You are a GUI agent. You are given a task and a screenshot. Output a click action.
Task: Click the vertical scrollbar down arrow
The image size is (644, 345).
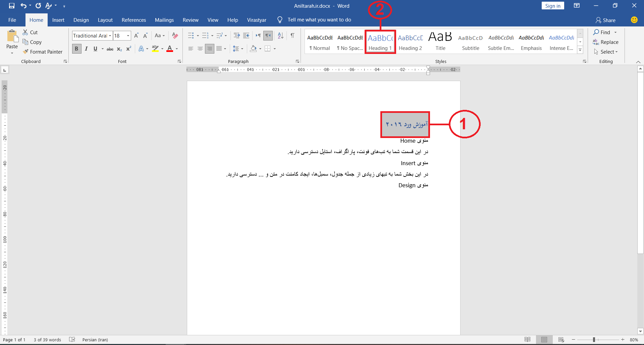point(640,331)
